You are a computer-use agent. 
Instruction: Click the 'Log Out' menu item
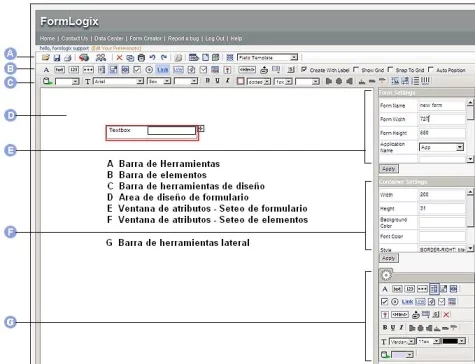click(215, 38)
